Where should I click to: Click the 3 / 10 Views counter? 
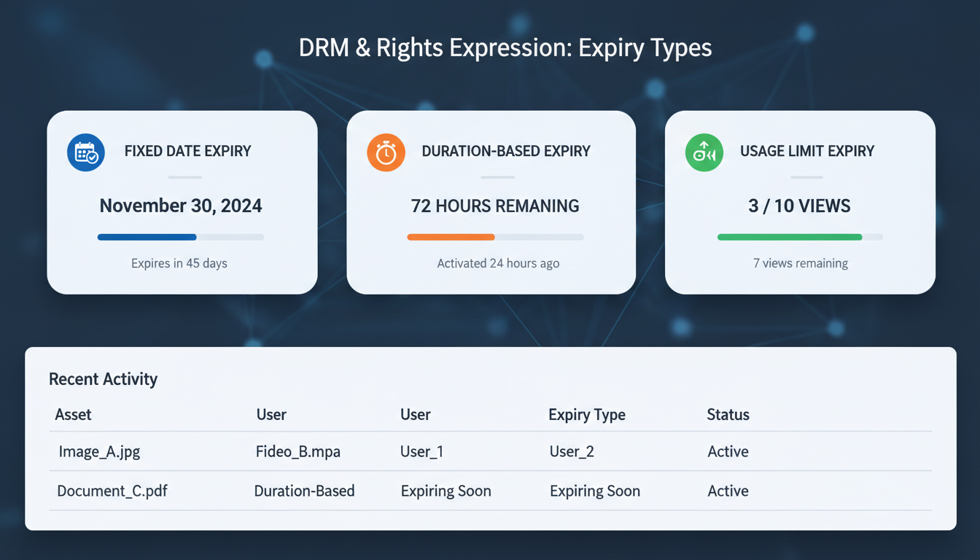tap(799, 206)
